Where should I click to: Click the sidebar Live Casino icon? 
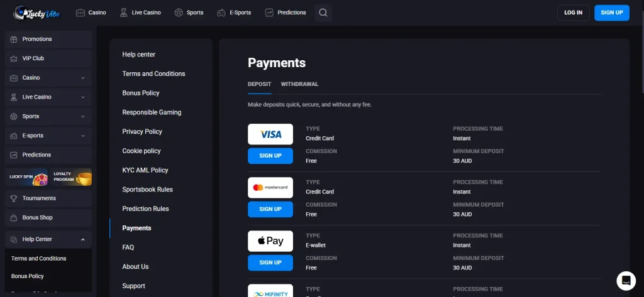pyautogui.click(x=14, y=97)
